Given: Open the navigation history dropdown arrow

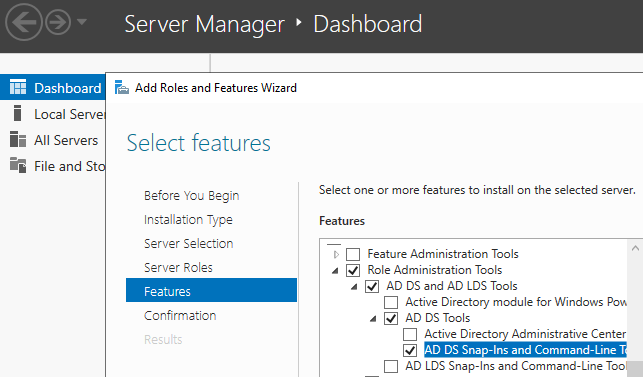Looking at the screenshot, I should pyautogui.click(x=82, y=21).
